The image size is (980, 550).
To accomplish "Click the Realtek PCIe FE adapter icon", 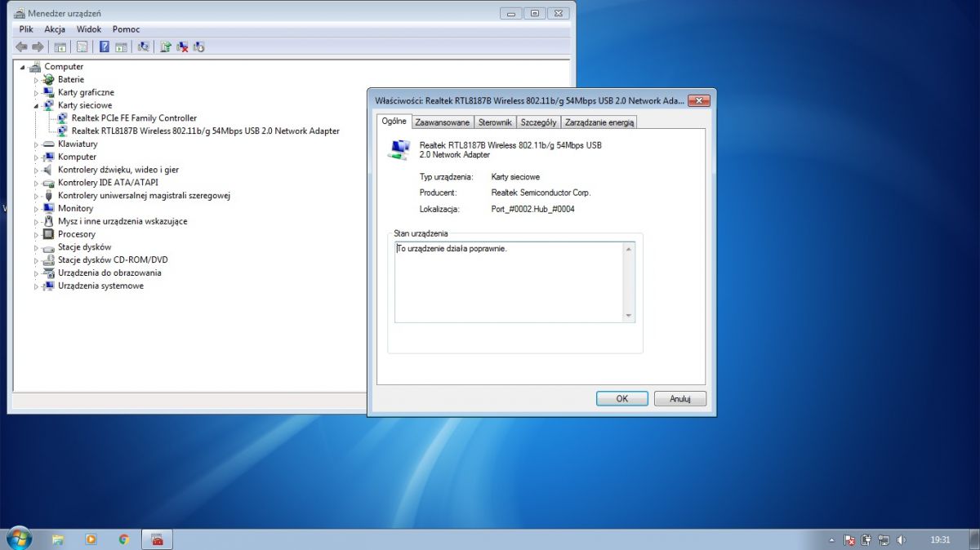I will point(63,118).
